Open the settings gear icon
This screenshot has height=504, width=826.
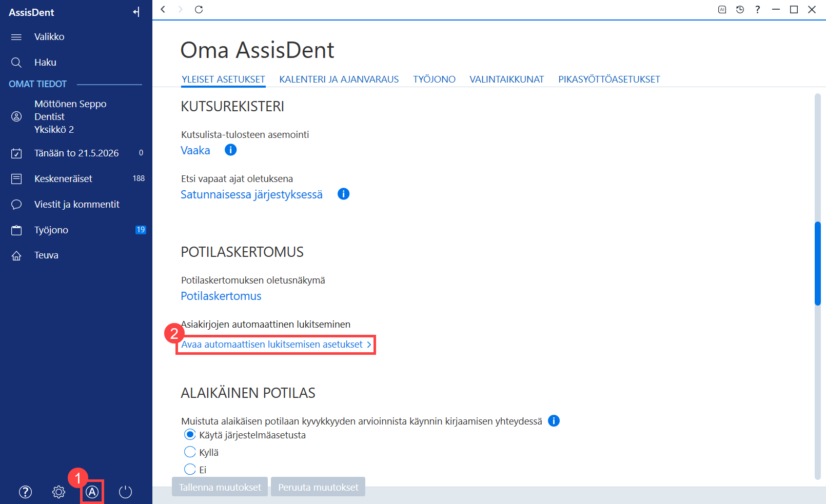point(58,492)
